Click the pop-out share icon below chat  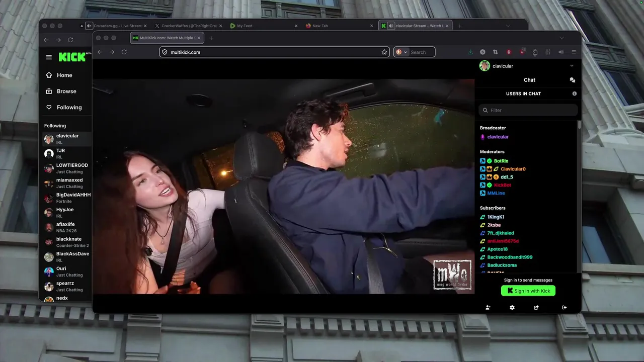click(x=536, y=308)
